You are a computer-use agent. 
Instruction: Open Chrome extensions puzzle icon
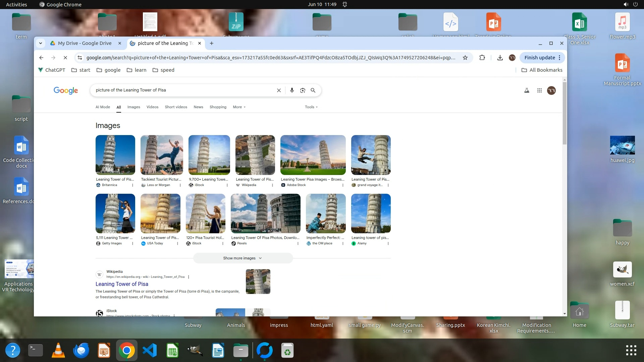tap(482, 58)
